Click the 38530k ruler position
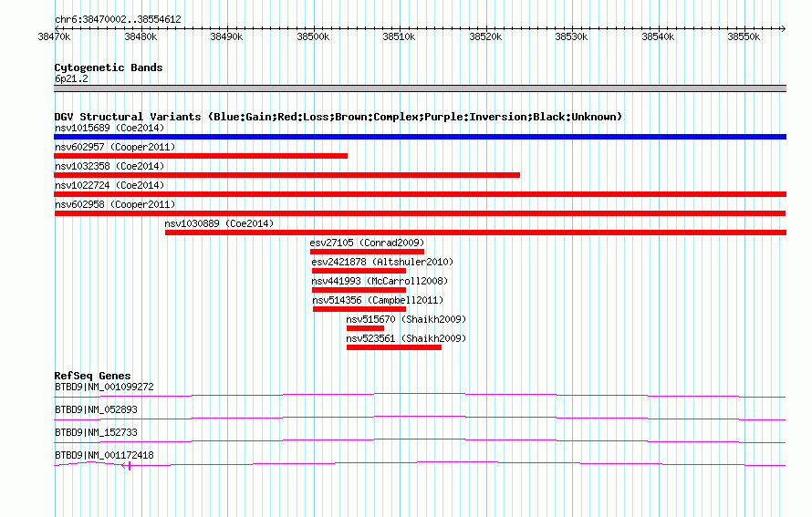812x517 pixels. coord(571,36)
